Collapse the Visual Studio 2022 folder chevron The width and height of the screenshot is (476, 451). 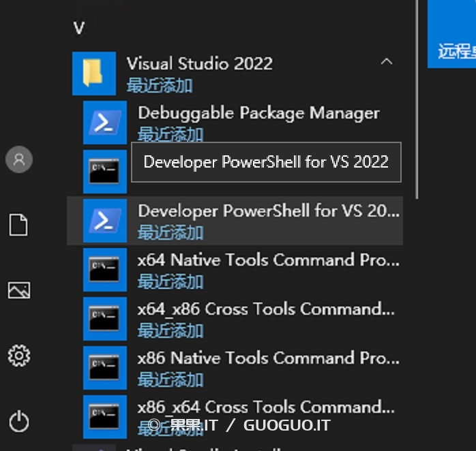[x=387, y=62]
